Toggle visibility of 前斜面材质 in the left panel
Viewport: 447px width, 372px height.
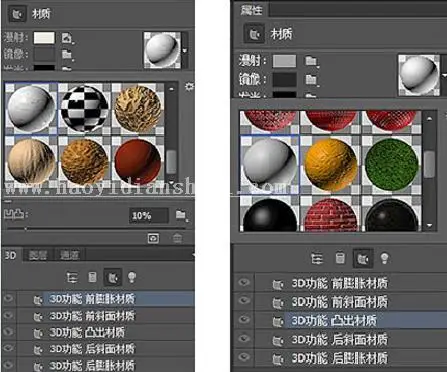pyautogui.click(x=8, y=315)
